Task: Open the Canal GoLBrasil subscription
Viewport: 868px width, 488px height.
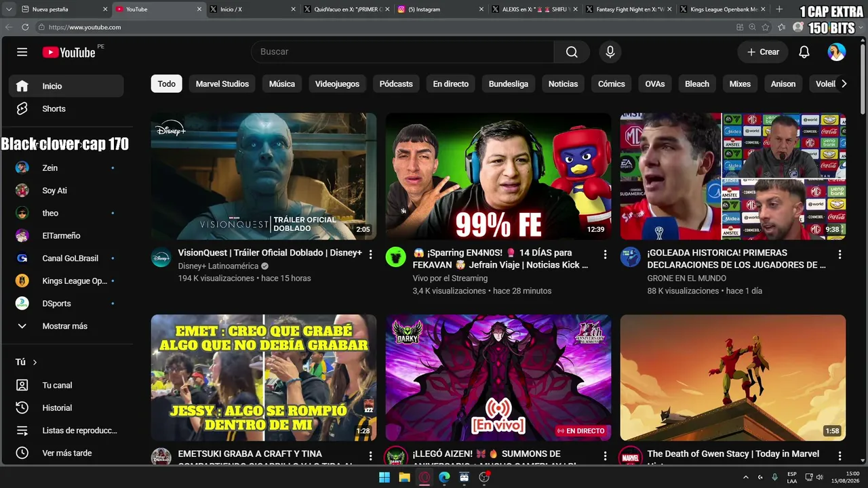Action: (x=66, y=258)
